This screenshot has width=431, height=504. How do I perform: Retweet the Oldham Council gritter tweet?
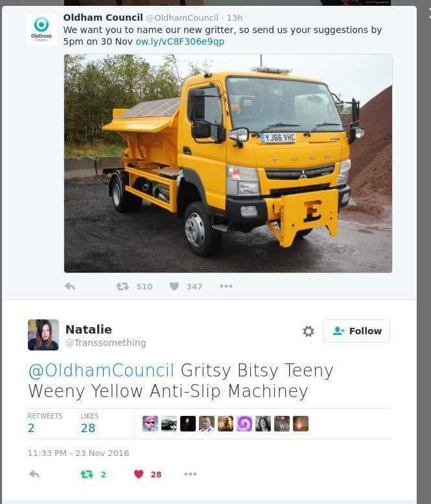pos(122,286)
